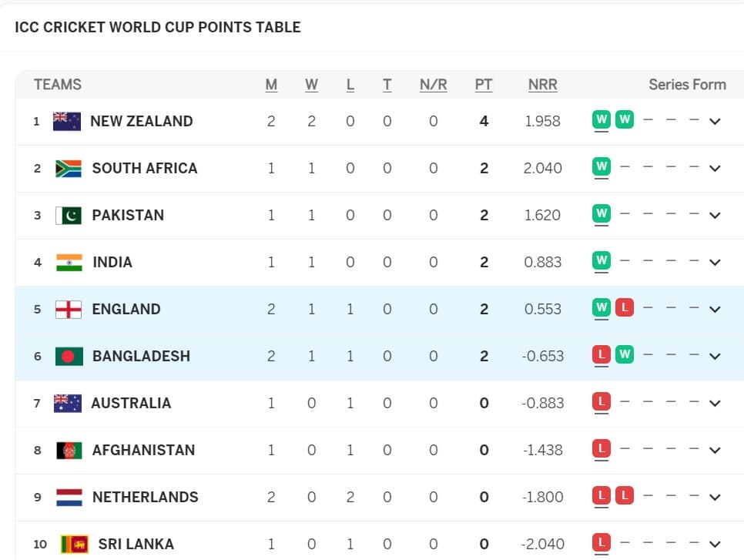Click the Netherlands flag icon
This screenshot has width=744, height=560.
pos(69,498)
